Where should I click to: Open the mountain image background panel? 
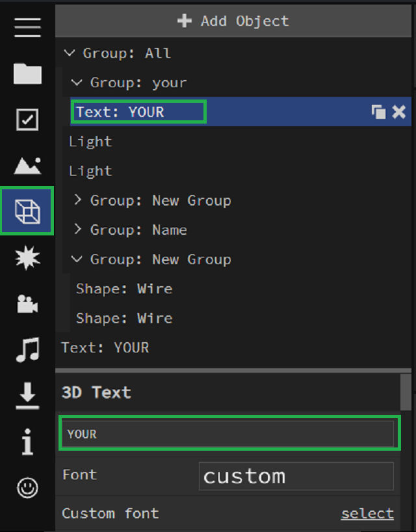[27, 166]
